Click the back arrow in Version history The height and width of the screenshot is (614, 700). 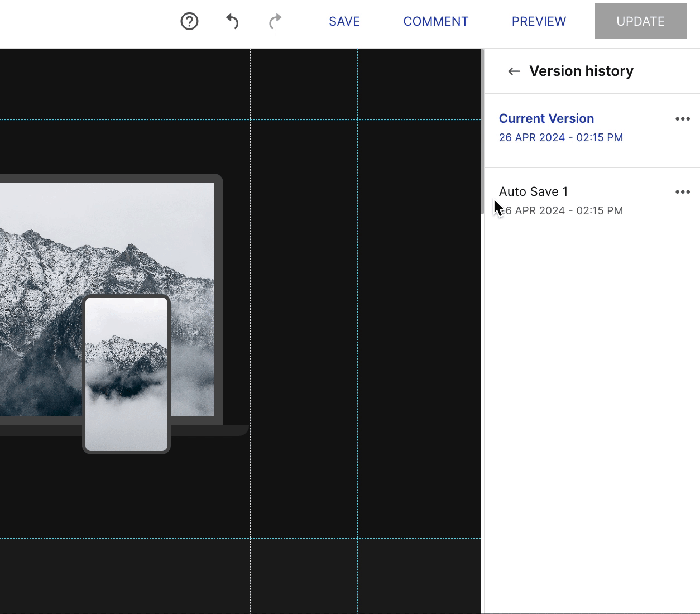click(514, 71)
